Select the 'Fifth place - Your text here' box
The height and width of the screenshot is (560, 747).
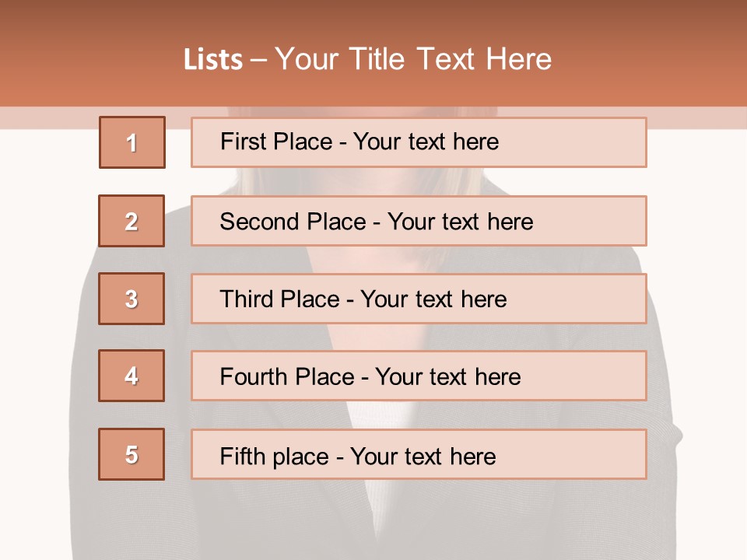pyautogui.click(x=419, y=454)
